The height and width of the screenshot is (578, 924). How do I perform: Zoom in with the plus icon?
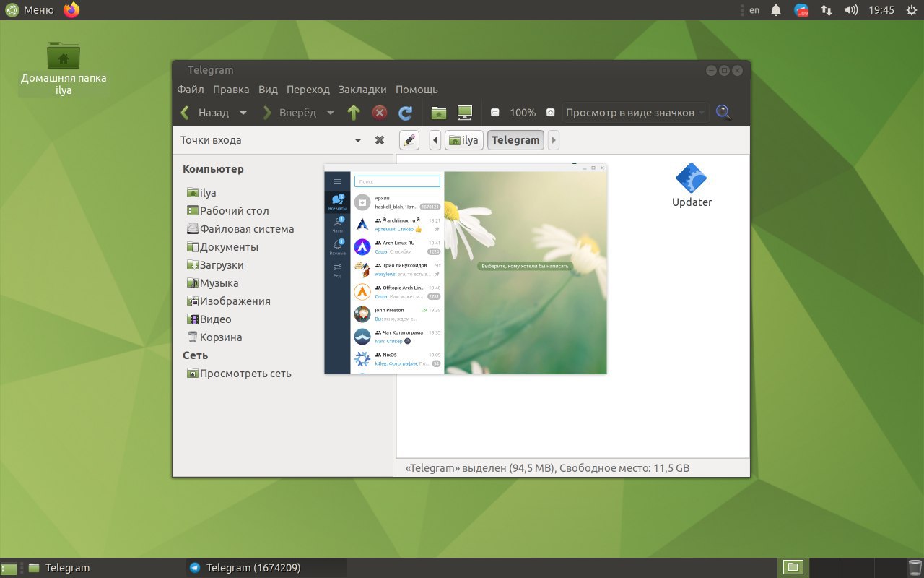click(x=550, y=113)
